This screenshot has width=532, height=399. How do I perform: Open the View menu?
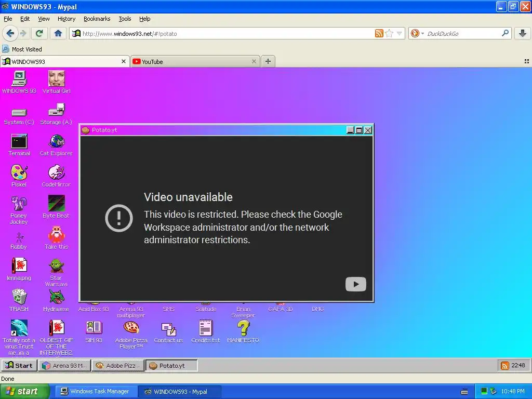coord(44,19)
